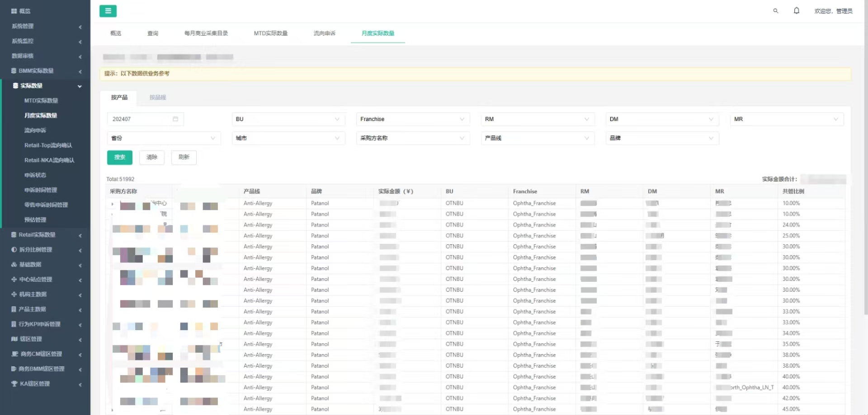Click the 搜索 button
868x415 pixels.
pos(119,157)
